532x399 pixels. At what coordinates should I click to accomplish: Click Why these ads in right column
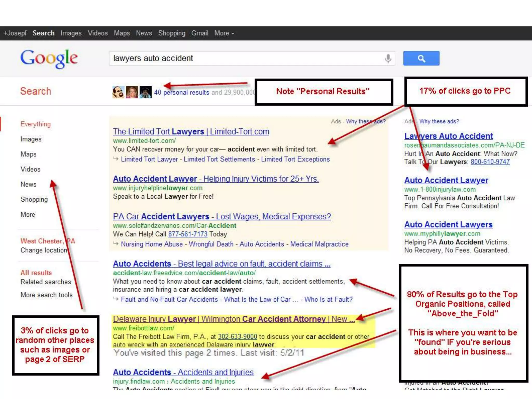point(439,121)
